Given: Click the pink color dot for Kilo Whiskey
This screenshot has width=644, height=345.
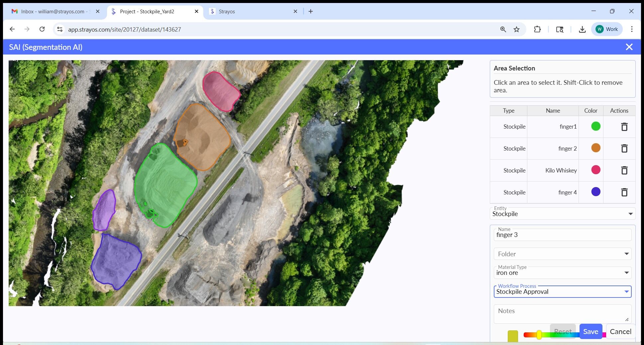Looking at the screenshot, I should (x=596, y=170).
